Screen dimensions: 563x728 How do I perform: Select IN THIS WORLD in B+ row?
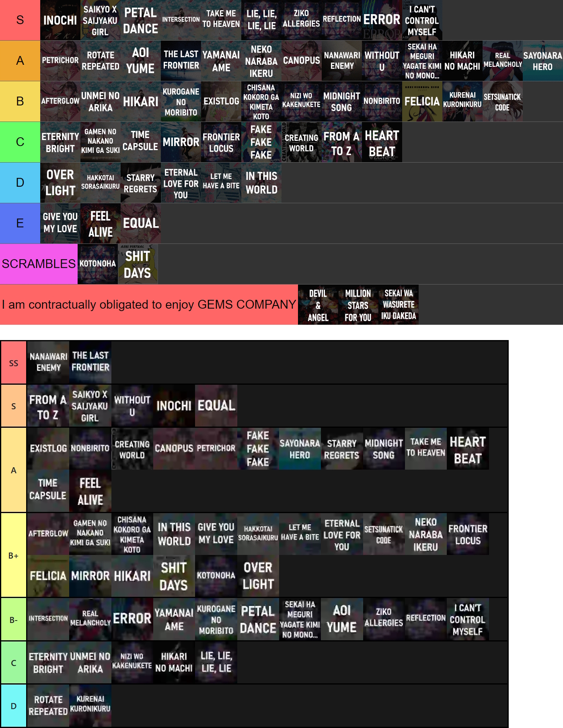(x=174, y=534)
